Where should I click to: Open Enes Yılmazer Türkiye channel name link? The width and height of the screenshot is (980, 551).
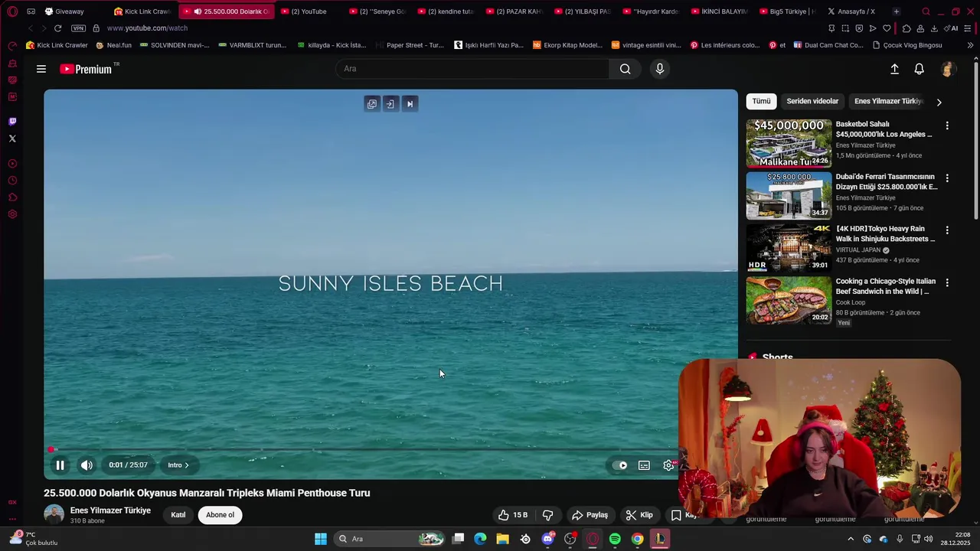coord(110,510)
